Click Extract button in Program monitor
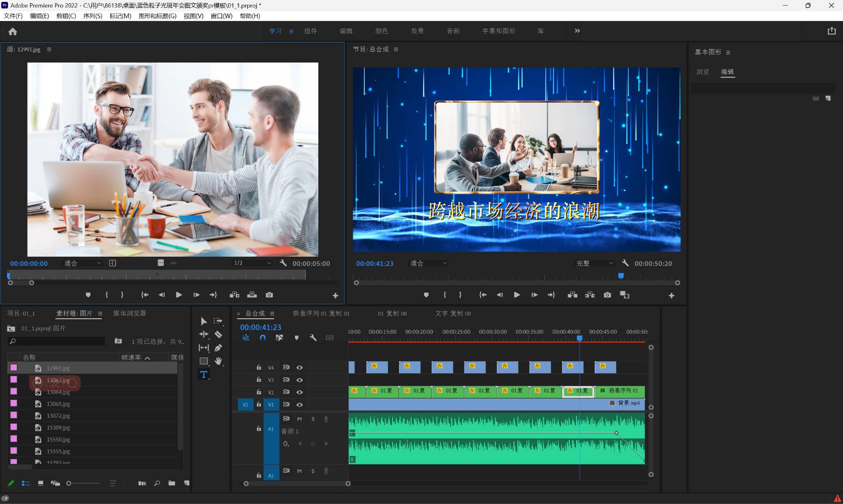The height and width of the screenshot is (504, 843). pyautogui.click(x=590, y=295)
